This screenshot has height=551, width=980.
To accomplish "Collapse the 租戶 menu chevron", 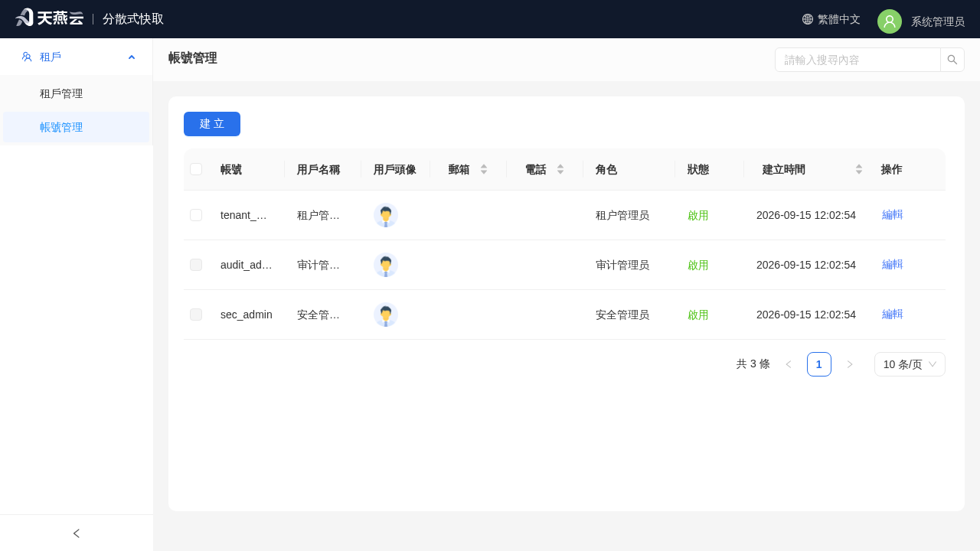I will pos(132,57).
